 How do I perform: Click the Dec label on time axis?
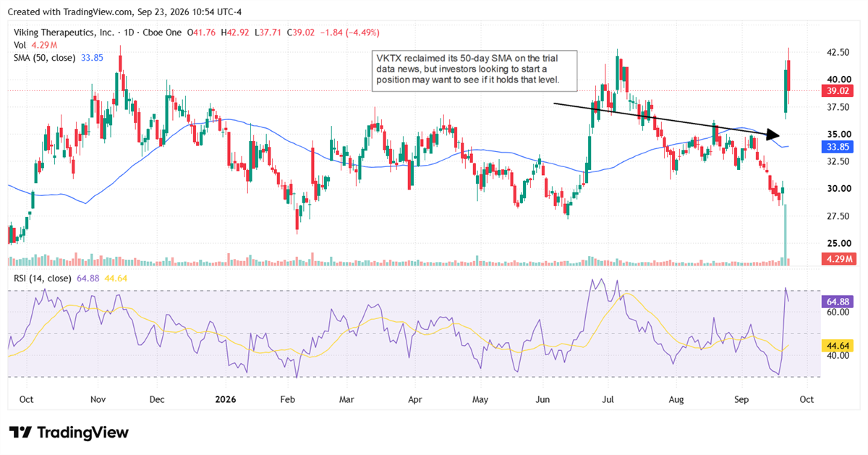click(x=157, y=399)
